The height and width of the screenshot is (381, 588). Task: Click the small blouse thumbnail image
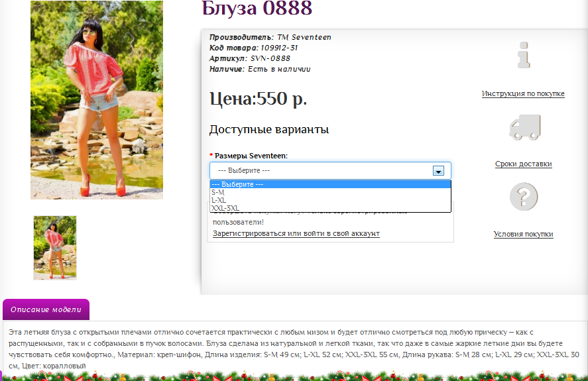[x=55, y=248]
